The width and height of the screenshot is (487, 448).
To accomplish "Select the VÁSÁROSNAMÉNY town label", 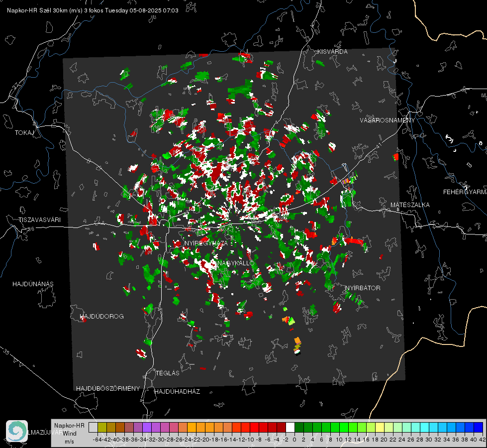I will point(388,120).
